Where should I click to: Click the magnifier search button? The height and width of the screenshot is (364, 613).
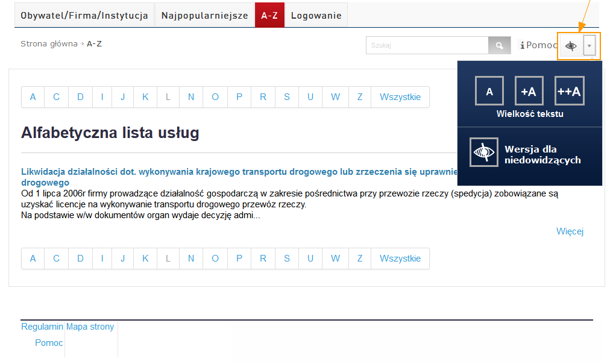[x=499, y=46]
